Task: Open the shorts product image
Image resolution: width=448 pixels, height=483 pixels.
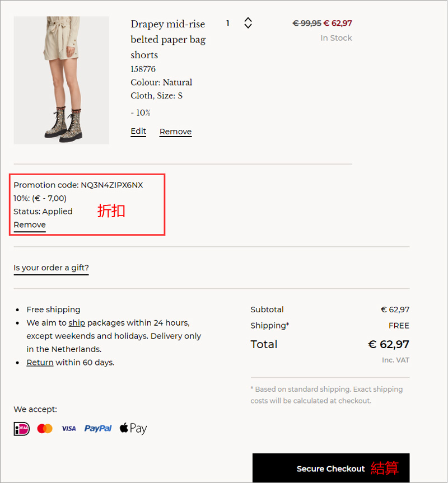Action: click(x=61, y=80)
